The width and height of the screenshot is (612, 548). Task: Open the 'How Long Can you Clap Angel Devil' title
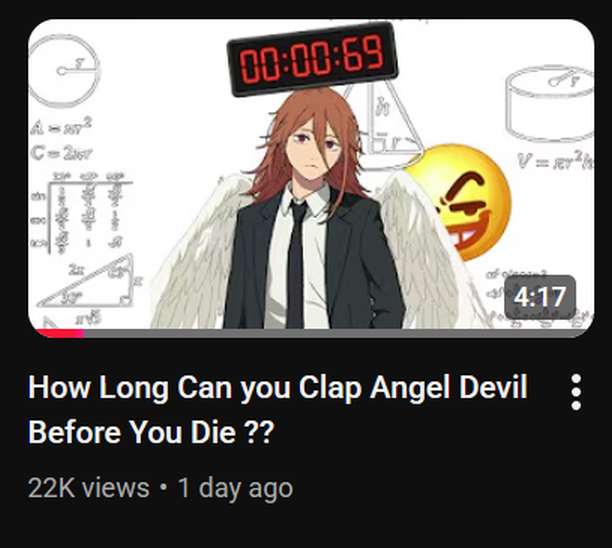278,387
